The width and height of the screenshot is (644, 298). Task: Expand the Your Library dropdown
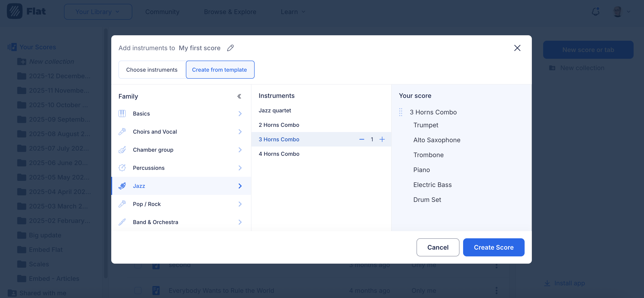point(98,12)
